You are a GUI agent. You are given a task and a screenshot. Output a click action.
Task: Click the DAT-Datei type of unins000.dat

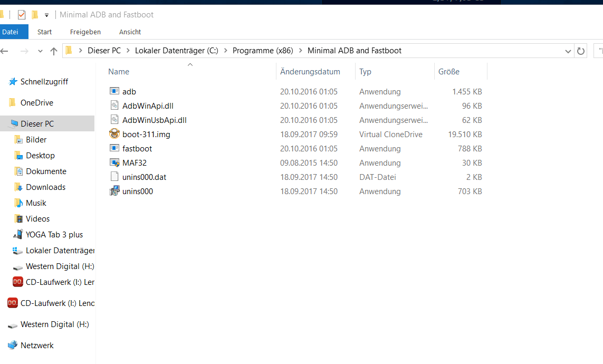click(x=378, y=177)
